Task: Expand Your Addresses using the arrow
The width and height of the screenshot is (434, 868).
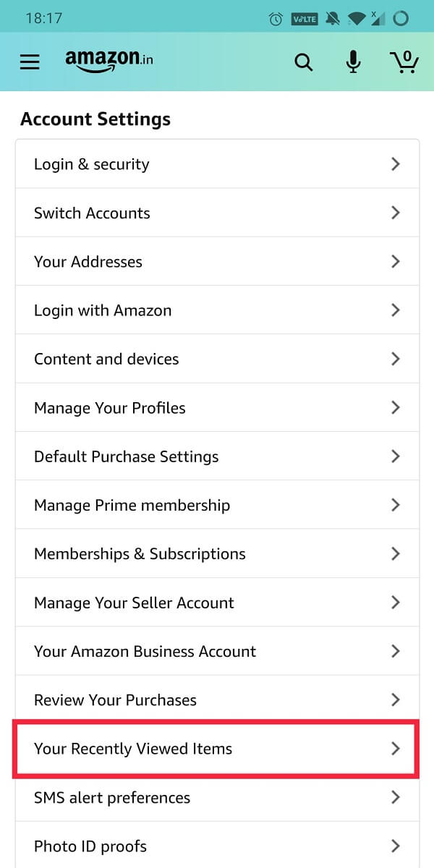Action: click(x=396, y=261)
